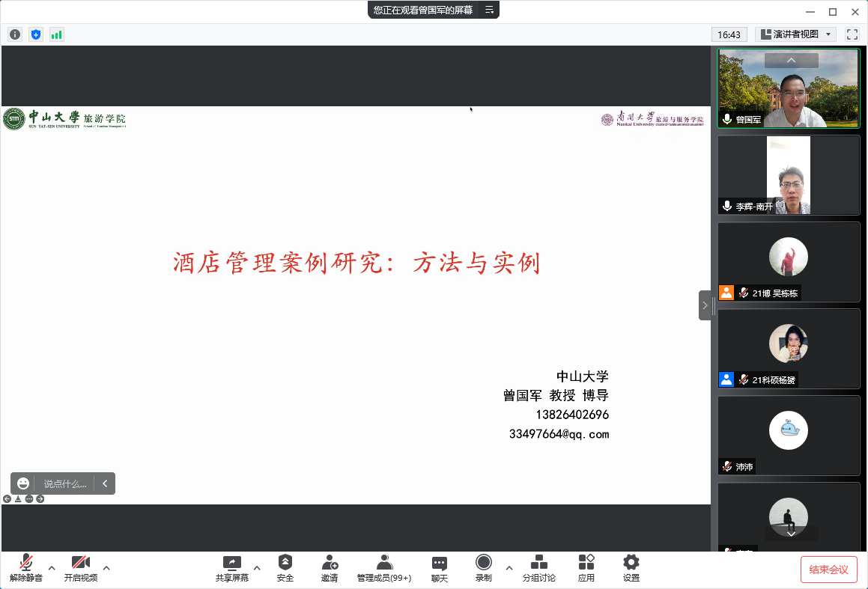Open the Chat (聊天) panel
This screenshot has height=589, width=868.
440,568
